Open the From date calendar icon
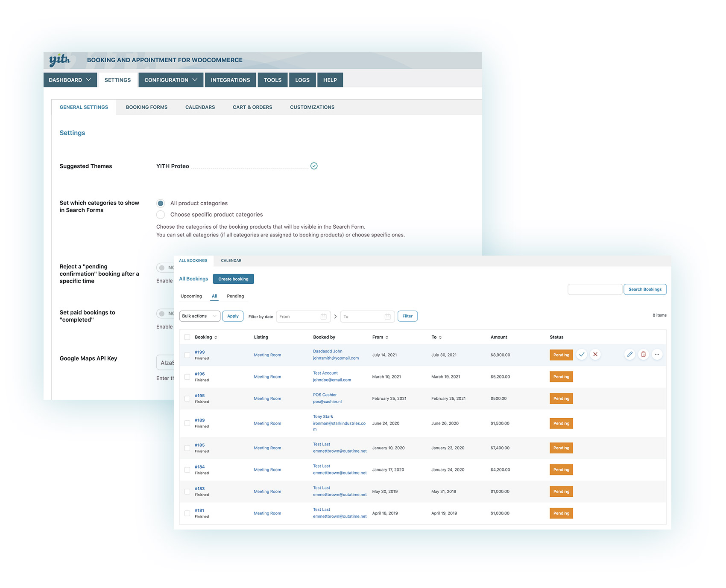726x588 pixels. point(324,317)
